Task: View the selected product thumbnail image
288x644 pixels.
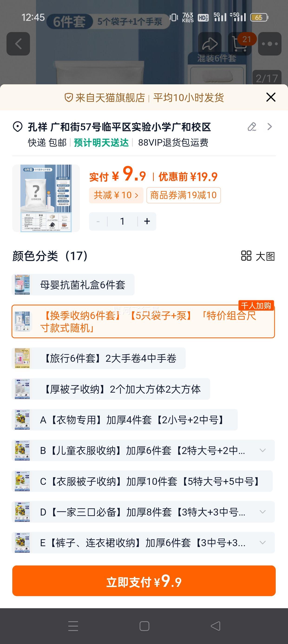Action: pos(46,198)
